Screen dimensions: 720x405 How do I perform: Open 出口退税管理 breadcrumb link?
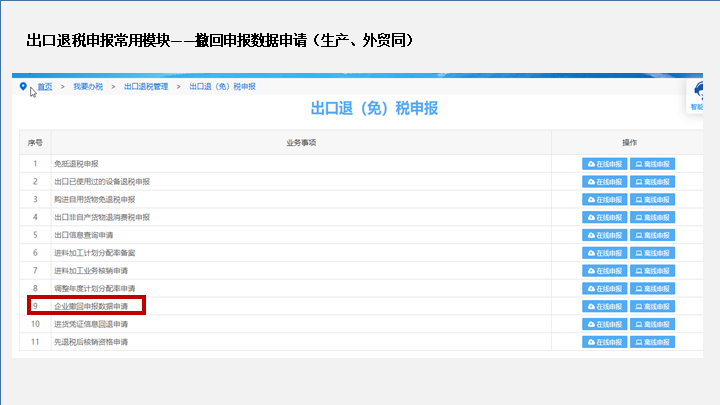tap(146, 87)
